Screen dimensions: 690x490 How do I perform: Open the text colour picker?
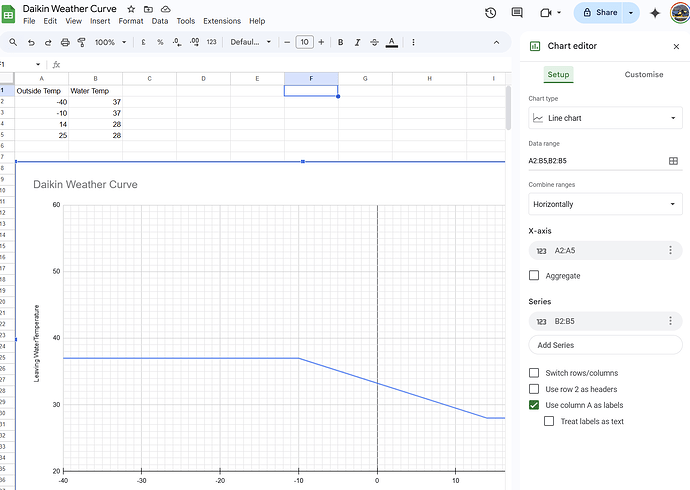[391, 42]
